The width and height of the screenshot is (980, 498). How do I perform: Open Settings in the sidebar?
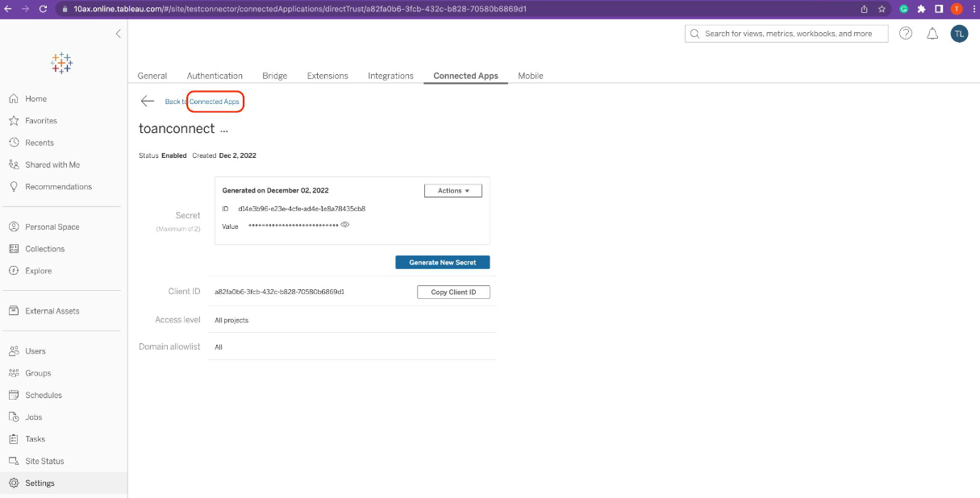click(40, 483)
